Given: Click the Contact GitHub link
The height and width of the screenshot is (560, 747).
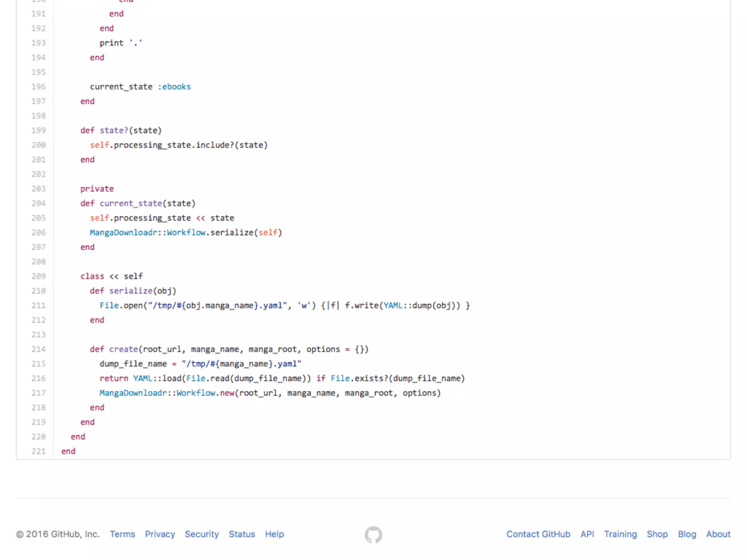Looking at the screenshot, I should click(x=538, y=534).
